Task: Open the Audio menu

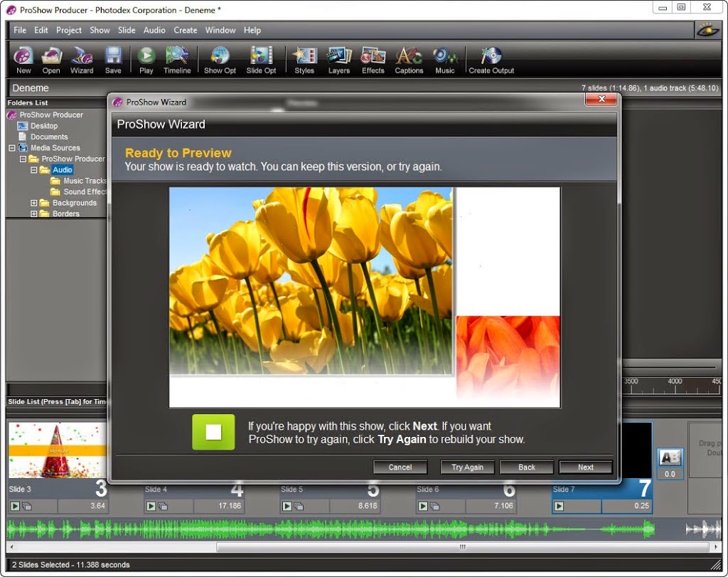Action: pyautogui.click(x=154, y=30)
